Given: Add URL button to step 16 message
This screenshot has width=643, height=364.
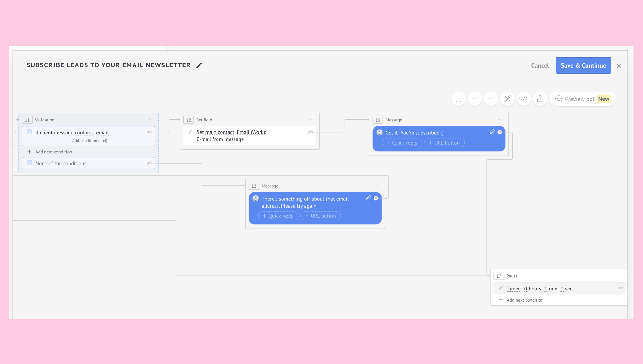Looking at the screenshot, I should click(x=444, y=143).
